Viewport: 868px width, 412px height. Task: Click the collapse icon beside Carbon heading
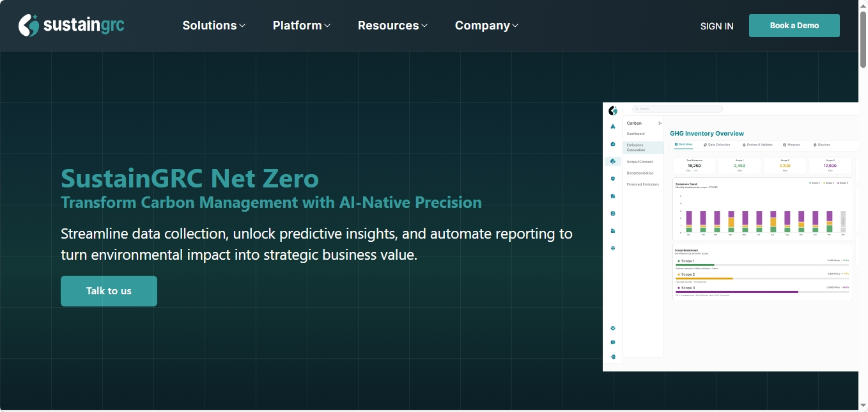click(660, 123)
